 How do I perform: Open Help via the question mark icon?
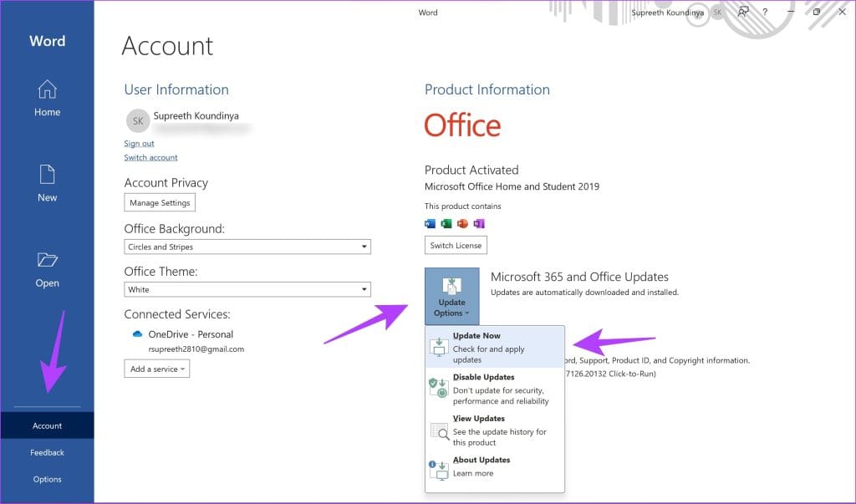point(765,13)
